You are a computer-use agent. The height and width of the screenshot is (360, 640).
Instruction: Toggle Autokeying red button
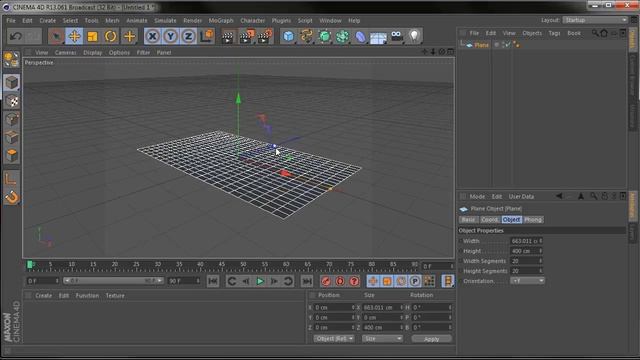340,281
